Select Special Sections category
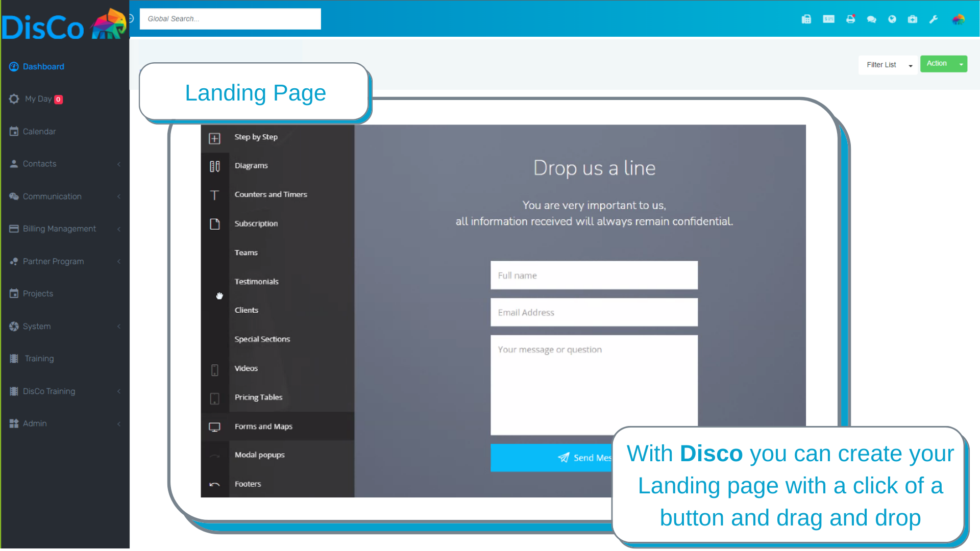Screen dimensions: 980x551 click(x=262, y=339)
